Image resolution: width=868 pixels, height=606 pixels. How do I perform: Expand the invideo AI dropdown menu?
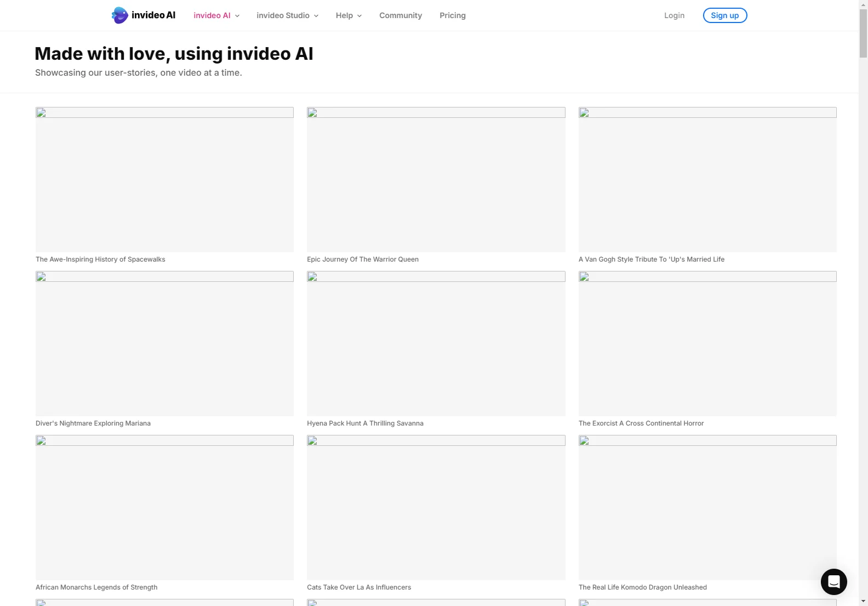point(216,15)
